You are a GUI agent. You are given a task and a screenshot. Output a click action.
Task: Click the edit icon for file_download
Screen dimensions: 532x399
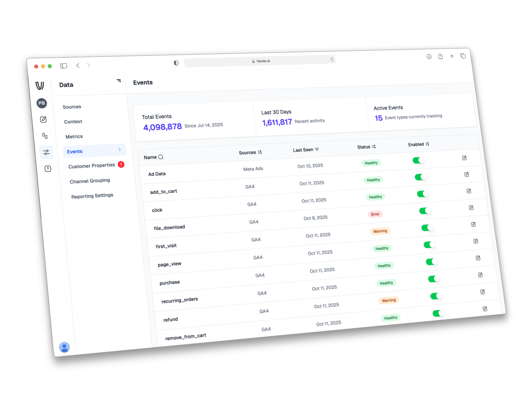pyautogui.click(x=471, y=208)
